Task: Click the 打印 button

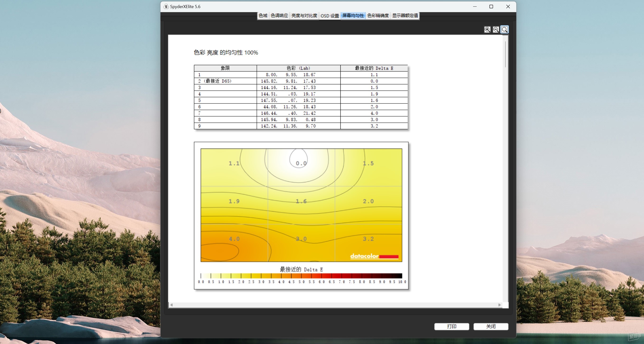Action: [x=451, y=326]
